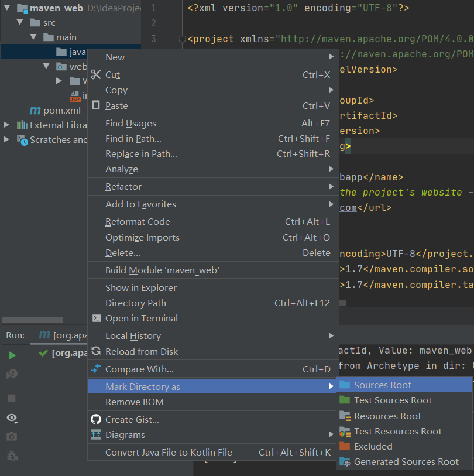Click the Test Resources Root folder icon
The image size is (474, 476).
click(345, 431)
